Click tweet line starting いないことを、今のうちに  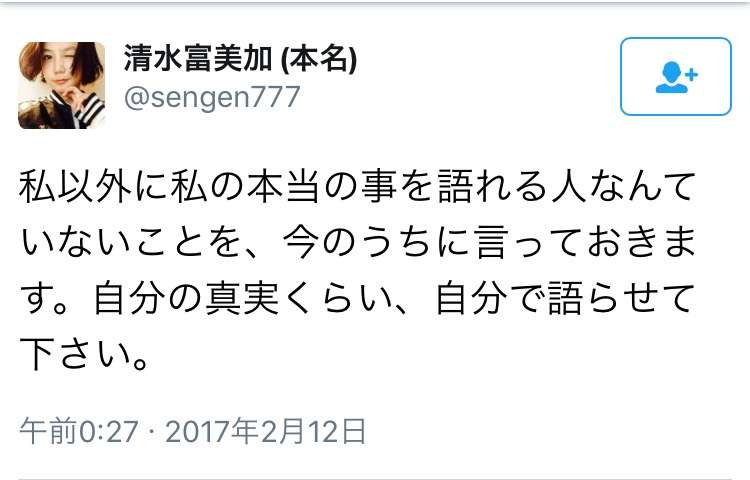point(356,243)
